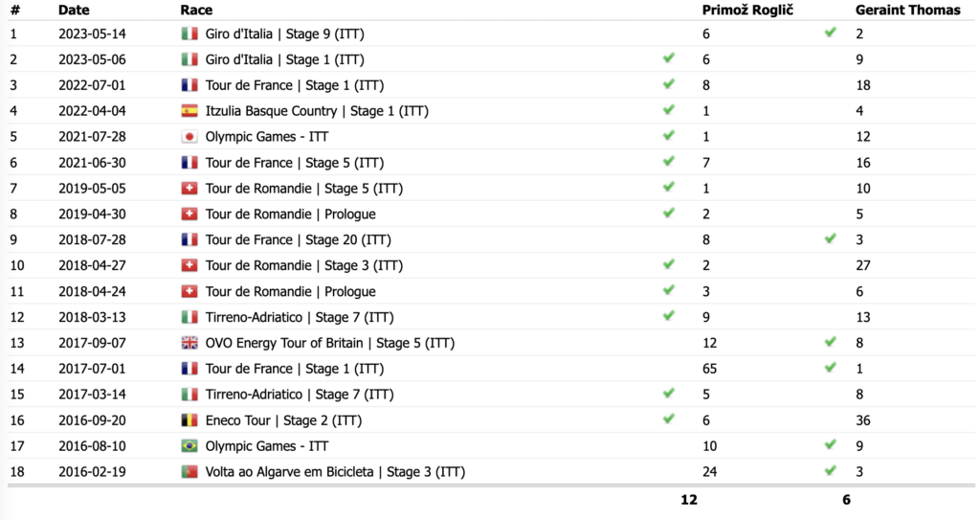Click the Portuguese flag beside Volta ao Algarve
The width and height of the screenshot is (980, 520).
tap(189, 472)
